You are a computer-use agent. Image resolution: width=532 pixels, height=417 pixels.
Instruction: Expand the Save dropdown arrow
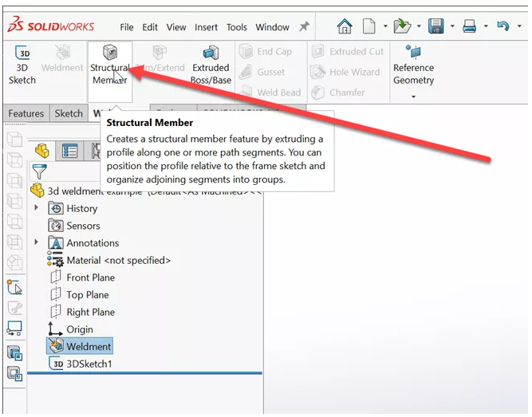452,26
